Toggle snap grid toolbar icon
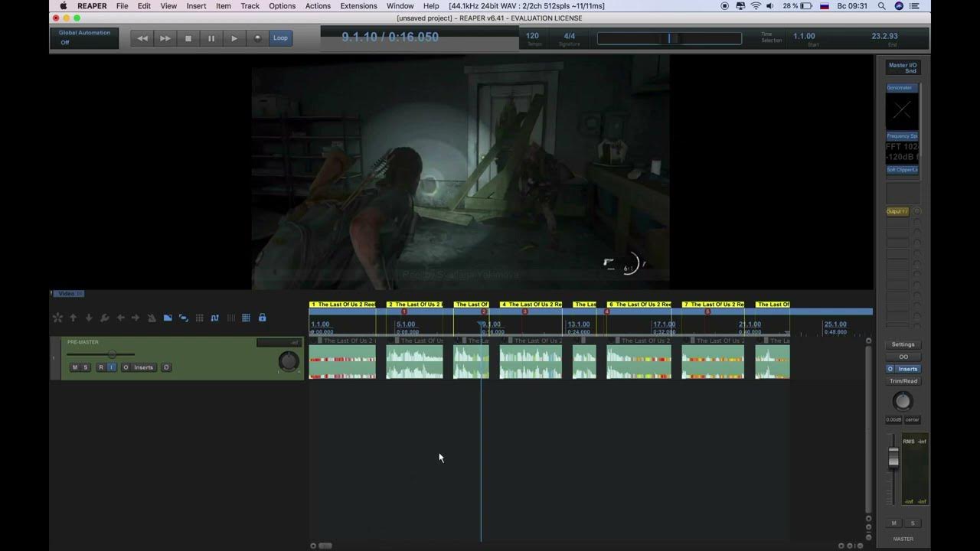The image size is (980, 551). (246, 318)
